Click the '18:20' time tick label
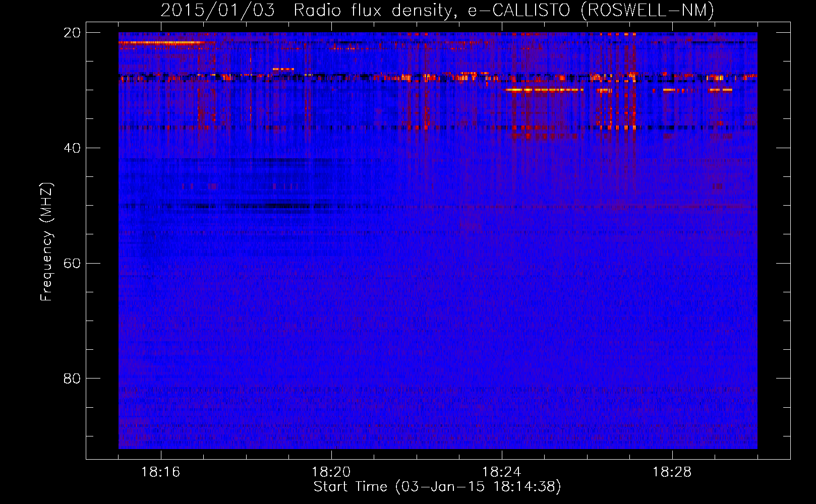 click(x=331, y=472)
